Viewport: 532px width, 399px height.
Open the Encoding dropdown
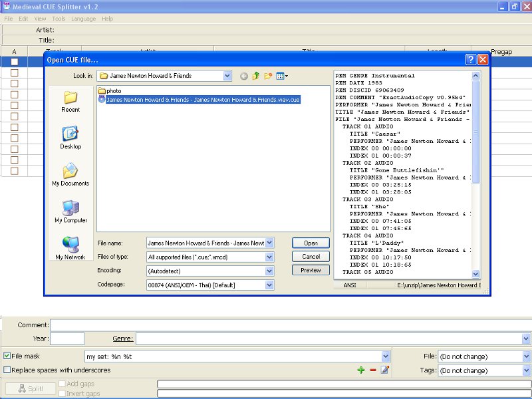[269, 271]
